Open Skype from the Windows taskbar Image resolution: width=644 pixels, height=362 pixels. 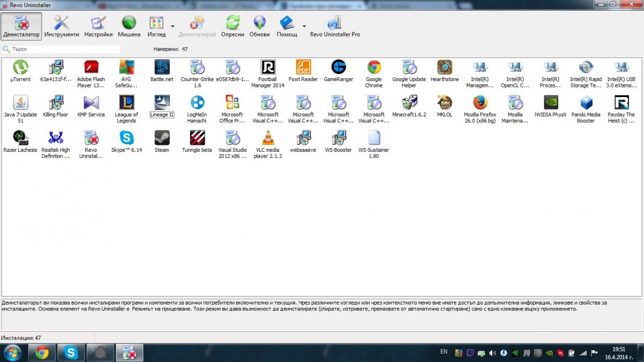point(71,352)
